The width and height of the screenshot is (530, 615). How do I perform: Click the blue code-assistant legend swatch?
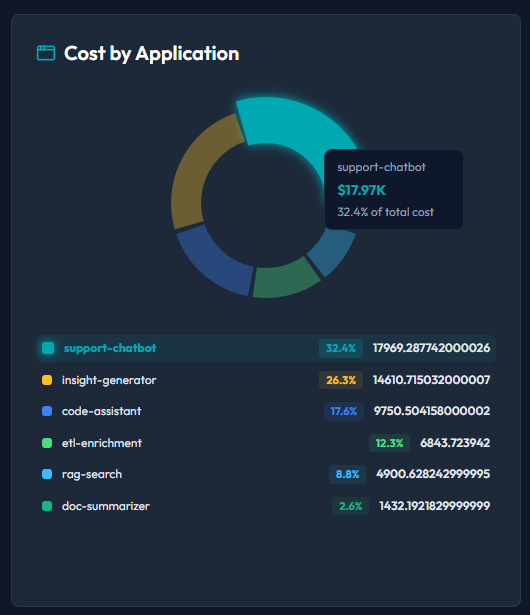47,411
